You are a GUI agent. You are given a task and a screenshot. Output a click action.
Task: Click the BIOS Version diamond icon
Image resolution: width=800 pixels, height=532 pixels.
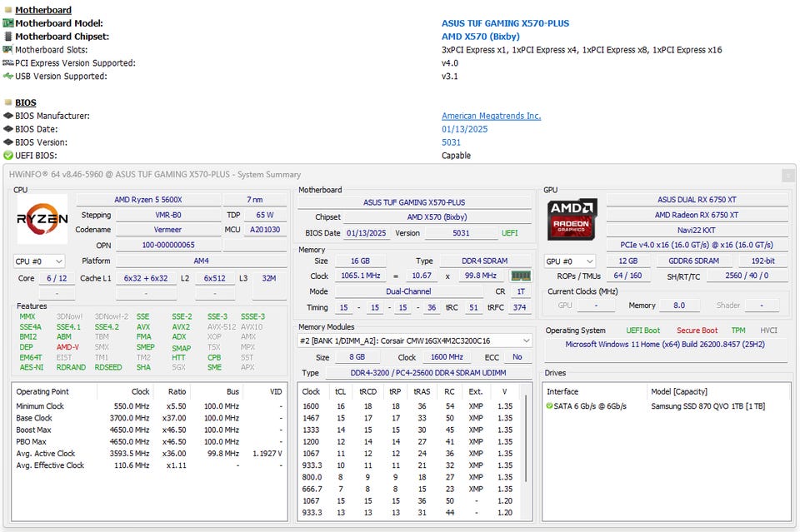8,142
